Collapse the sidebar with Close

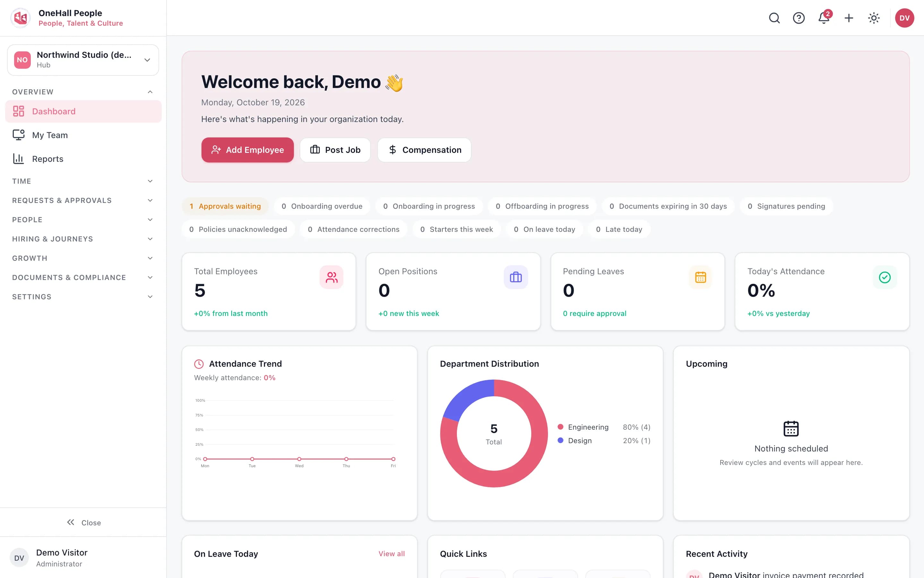[x=83, y=522]
